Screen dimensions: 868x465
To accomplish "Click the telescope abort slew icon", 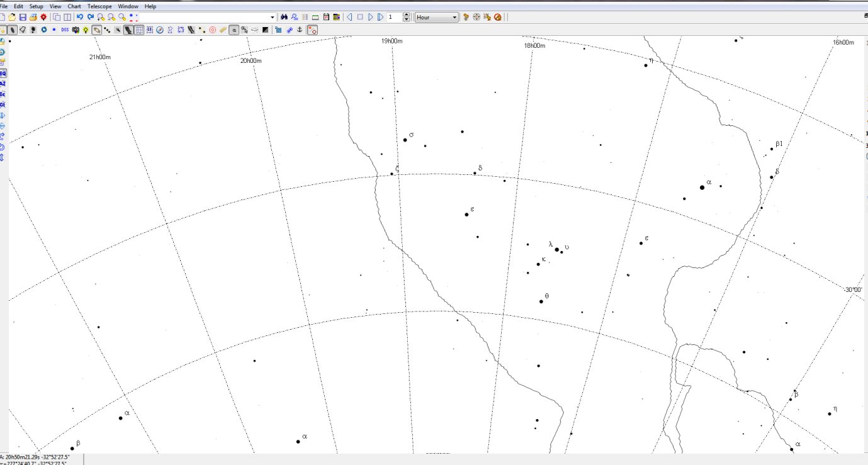I will coord(497,17).
